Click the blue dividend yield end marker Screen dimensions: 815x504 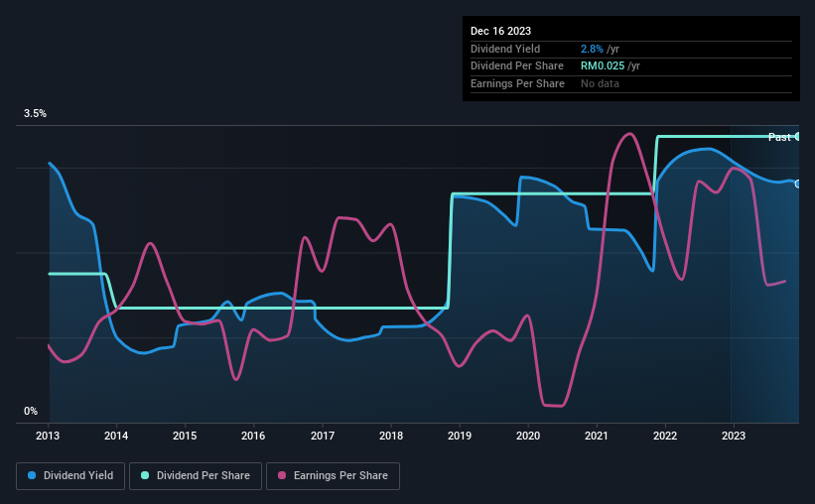click(x=797, y=184)
